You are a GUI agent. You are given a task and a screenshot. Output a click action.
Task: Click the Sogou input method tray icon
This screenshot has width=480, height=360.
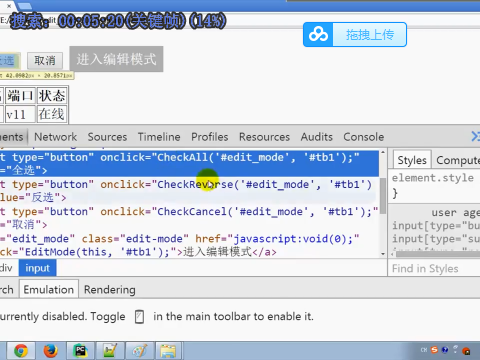[434, 350]
